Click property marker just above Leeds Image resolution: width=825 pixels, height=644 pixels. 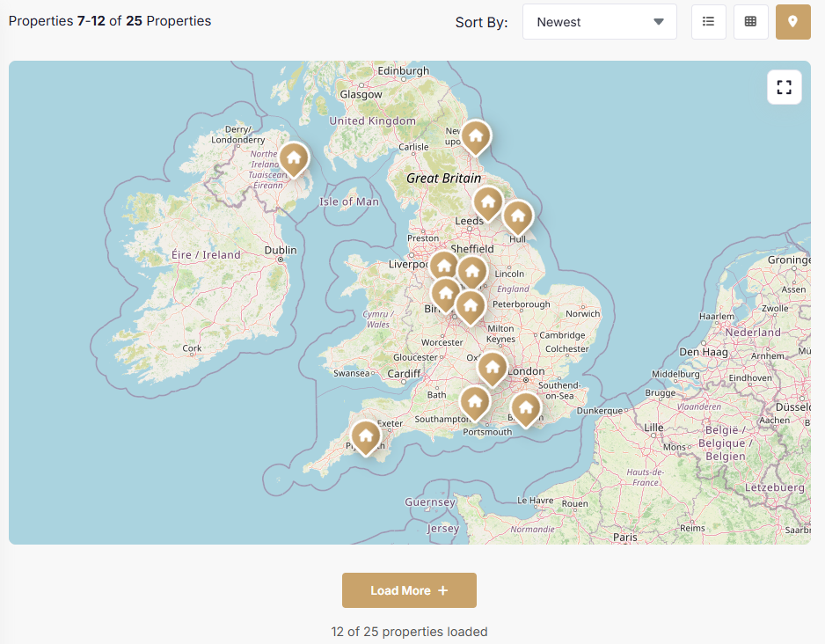pos(488,203)
